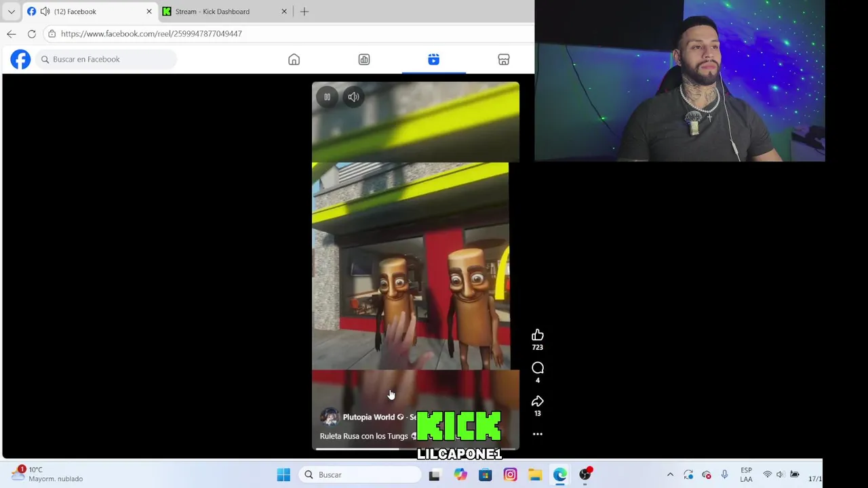Screen dimensions: 868x488
Task: Open a new browser tab
Action: (x=304, y=12)
